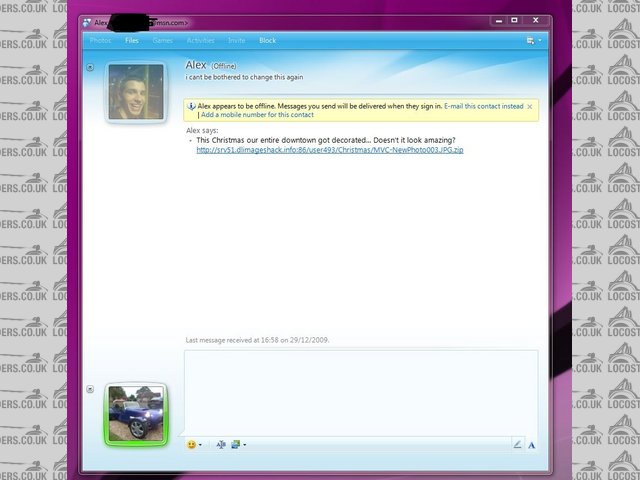
Task: Click 'E-mail this contact instead' link
Action: point(484,105)
